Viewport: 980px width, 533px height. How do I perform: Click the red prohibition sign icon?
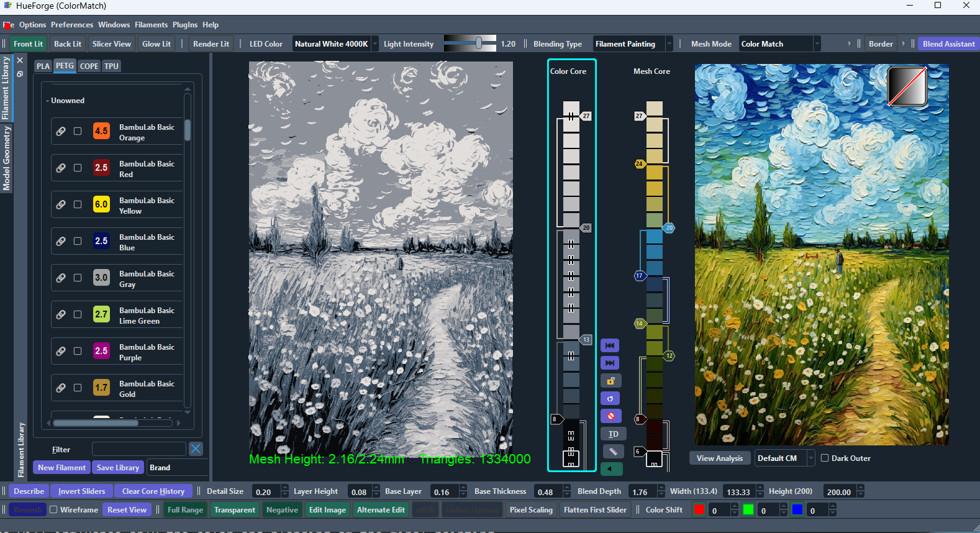click(610, 416)
